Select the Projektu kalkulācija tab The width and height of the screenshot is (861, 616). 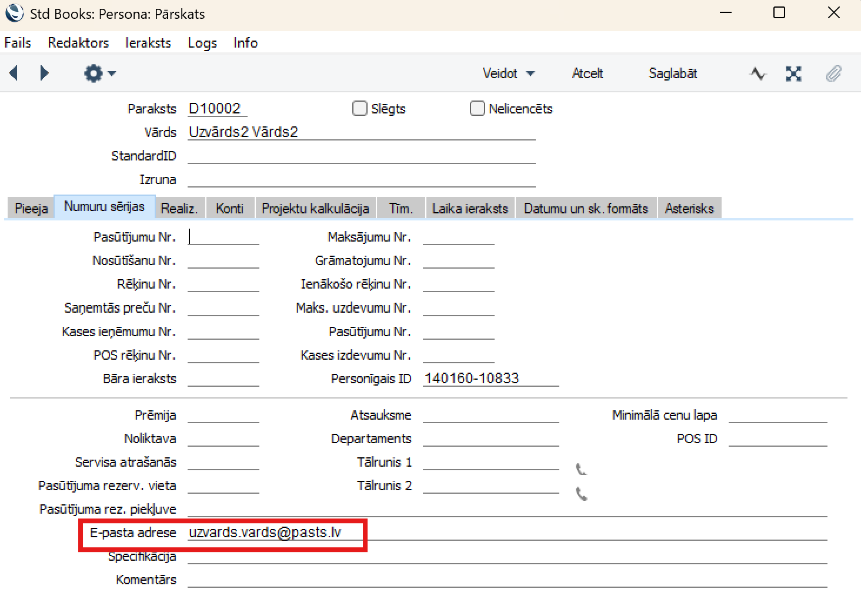click(315, 209)
